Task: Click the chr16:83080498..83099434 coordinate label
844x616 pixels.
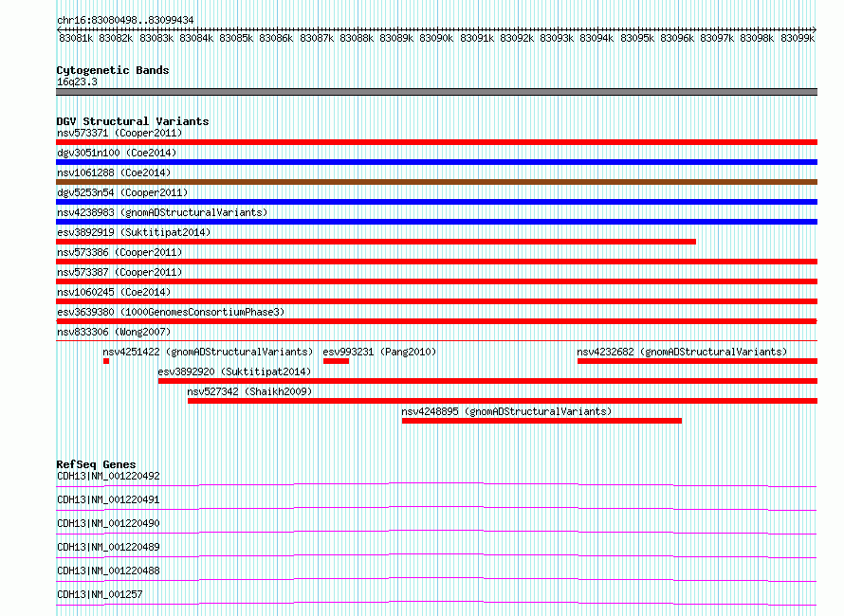Action: [125, 20]
